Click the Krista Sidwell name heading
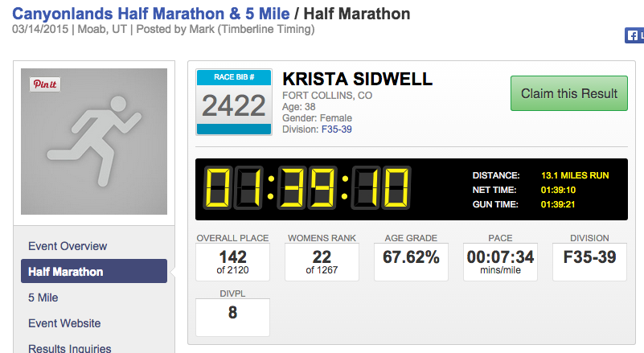This screenshot has width=644, height=353. click(x=358, y=79)
